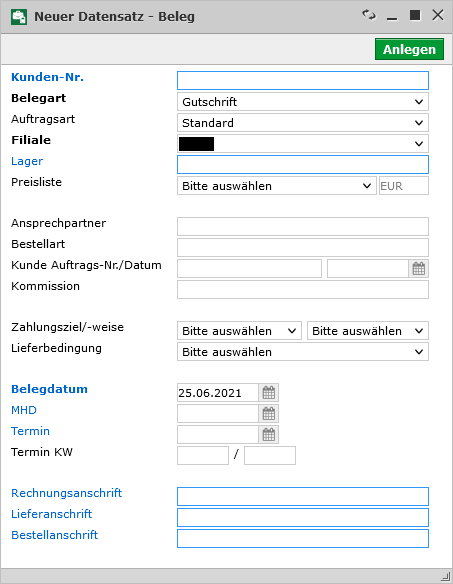Click the Rechnungsanschrift label link
Viewport: 453px width, 584px height.
click(67, 493)
